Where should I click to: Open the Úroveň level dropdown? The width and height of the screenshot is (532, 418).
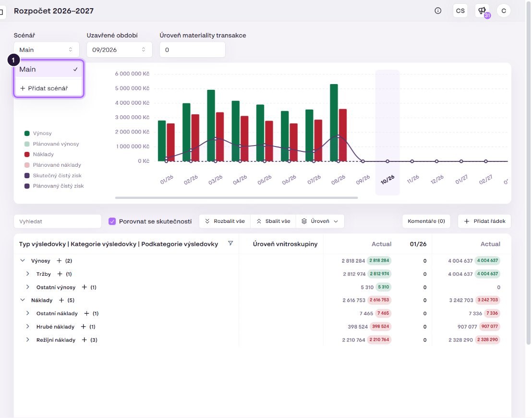[320, 221]
